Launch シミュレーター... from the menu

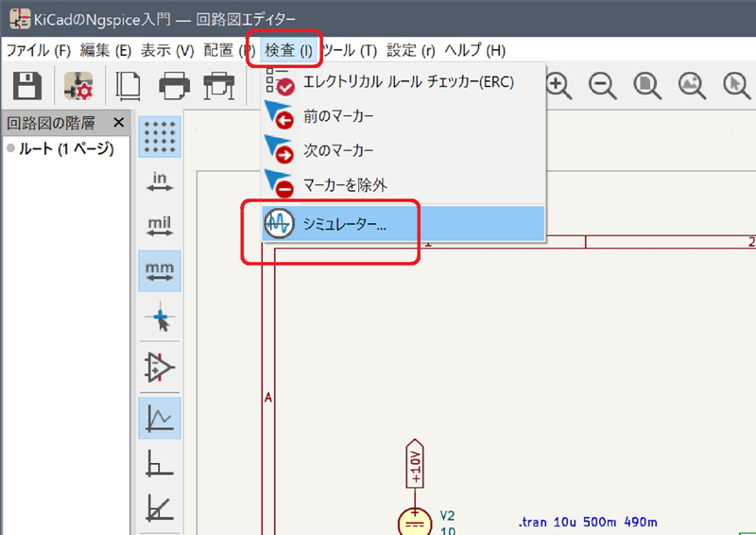[x=404, y=224]
